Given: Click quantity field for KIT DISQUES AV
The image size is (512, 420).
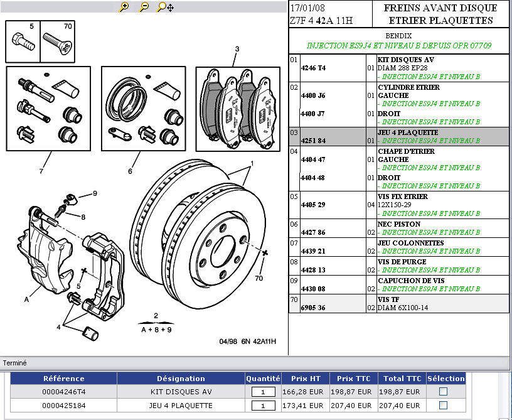Looking at the screenshot, I should pyautogui.click(x=264, y=391).
